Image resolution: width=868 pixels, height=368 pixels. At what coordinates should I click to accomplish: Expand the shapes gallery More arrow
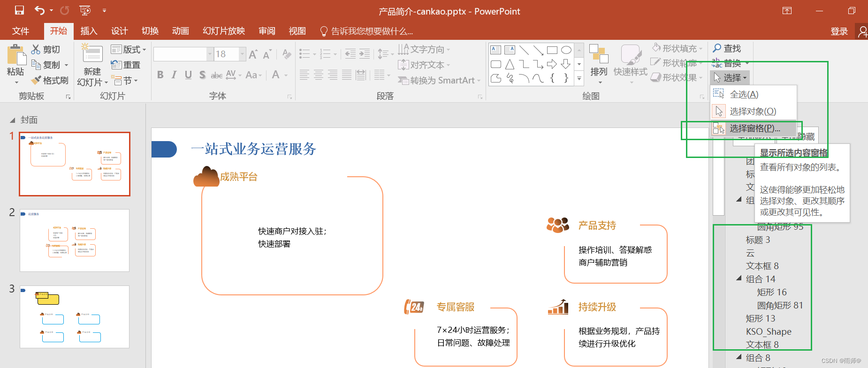579,79
